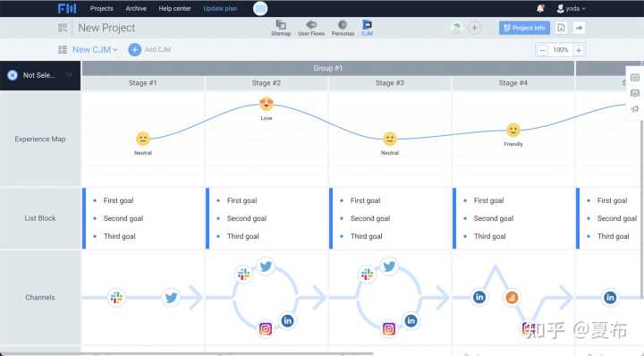Open the yoda user account menu
The height and width of the screenshot is (356, 644).
tap(571, 8)
